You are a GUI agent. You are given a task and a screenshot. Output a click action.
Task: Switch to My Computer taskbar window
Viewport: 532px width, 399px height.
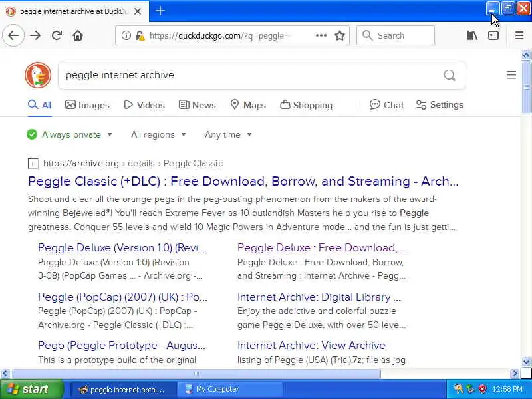click(230, 390)
